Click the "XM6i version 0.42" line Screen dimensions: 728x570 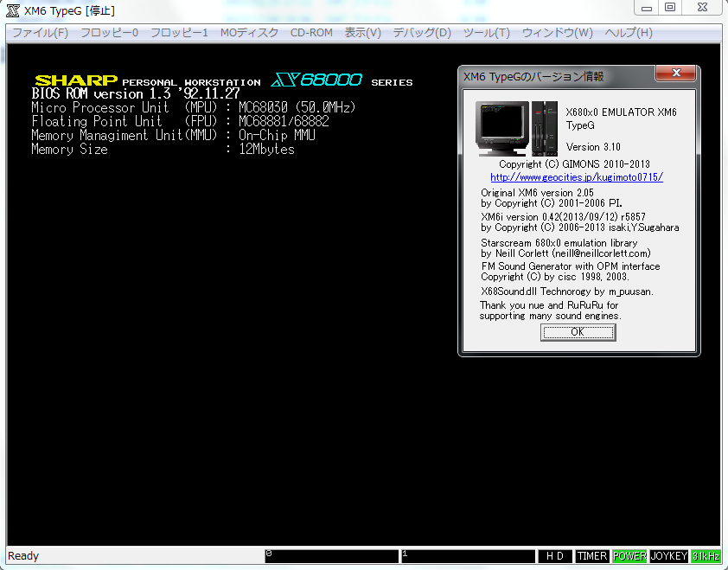tap(563, 217)
